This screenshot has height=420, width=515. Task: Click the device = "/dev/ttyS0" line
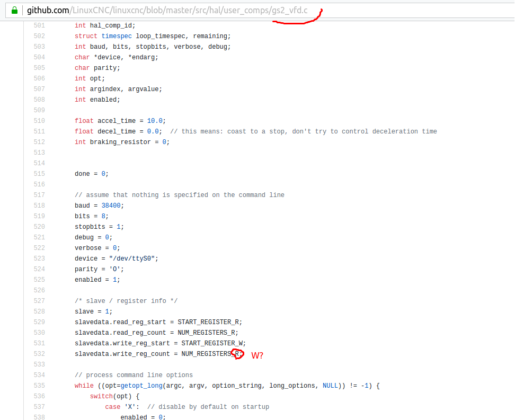[116, 258]
